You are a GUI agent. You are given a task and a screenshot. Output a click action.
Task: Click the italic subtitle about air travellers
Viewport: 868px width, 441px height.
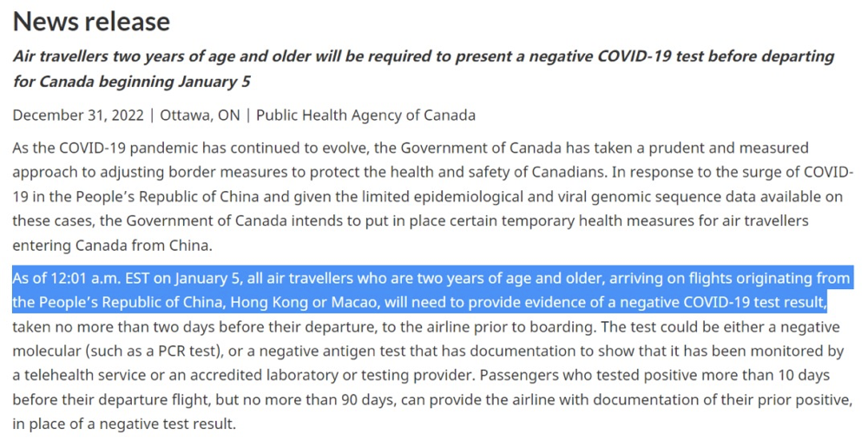click(x=424, y=69)
